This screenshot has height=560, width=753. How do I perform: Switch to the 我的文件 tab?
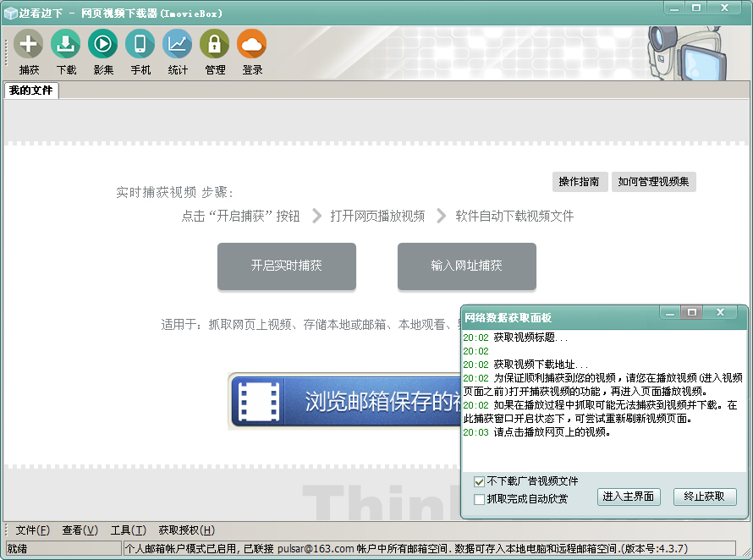(x=31, y=91)
